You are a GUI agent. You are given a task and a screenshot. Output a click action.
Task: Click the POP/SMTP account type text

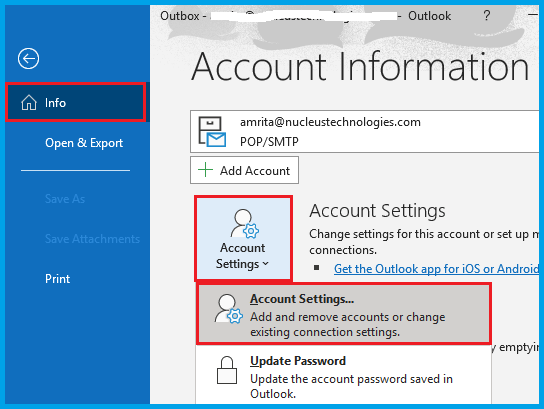point(269,142)
